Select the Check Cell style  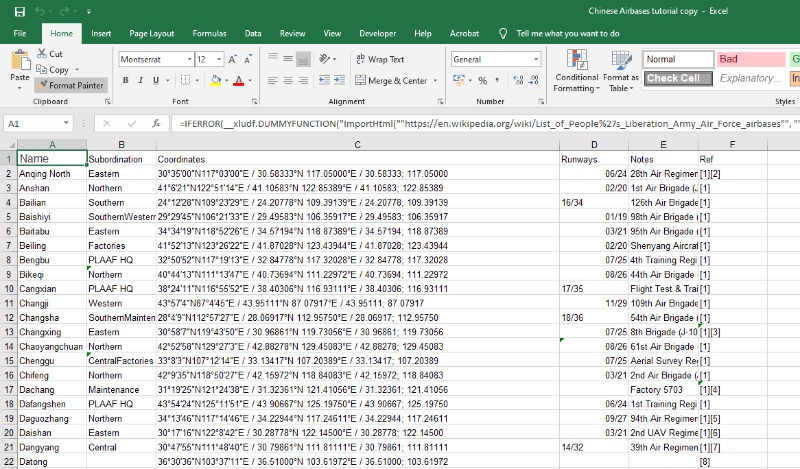[x=678, y=78]
